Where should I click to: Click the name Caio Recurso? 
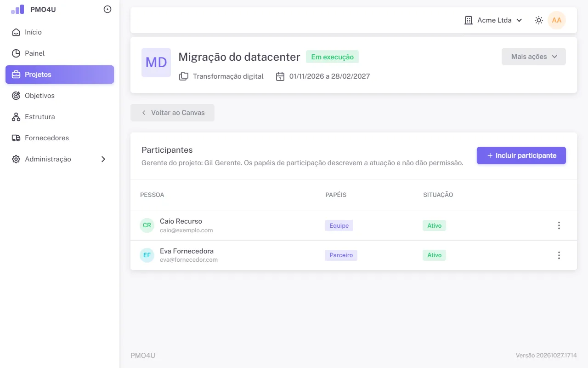click(181, 221)
